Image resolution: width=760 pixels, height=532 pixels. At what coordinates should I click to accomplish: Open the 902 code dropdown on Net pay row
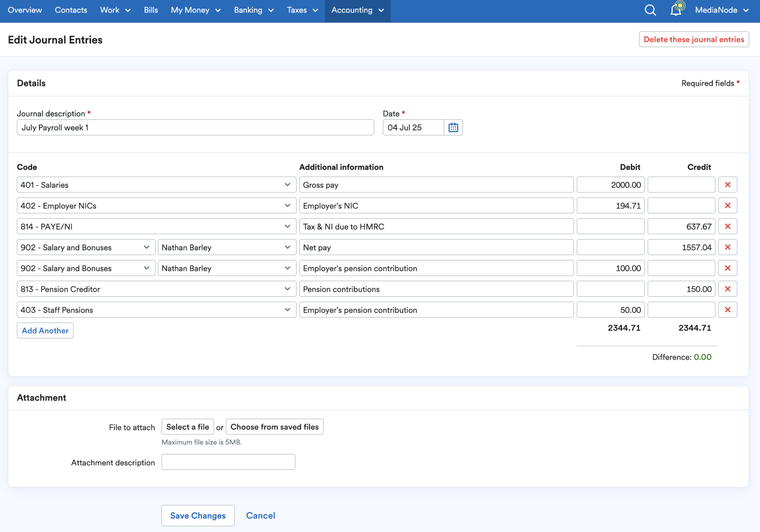[86, 247]
